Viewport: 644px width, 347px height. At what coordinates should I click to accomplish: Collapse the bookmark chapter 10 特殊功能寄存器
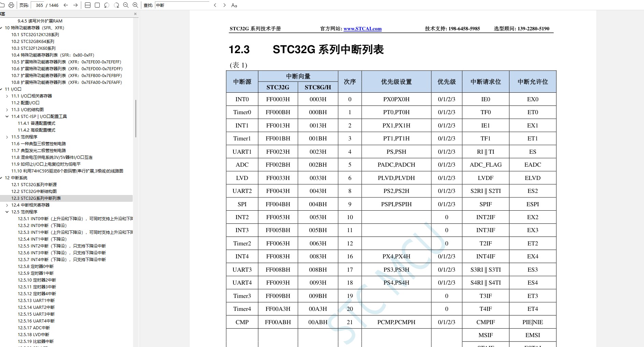(1, 28)
